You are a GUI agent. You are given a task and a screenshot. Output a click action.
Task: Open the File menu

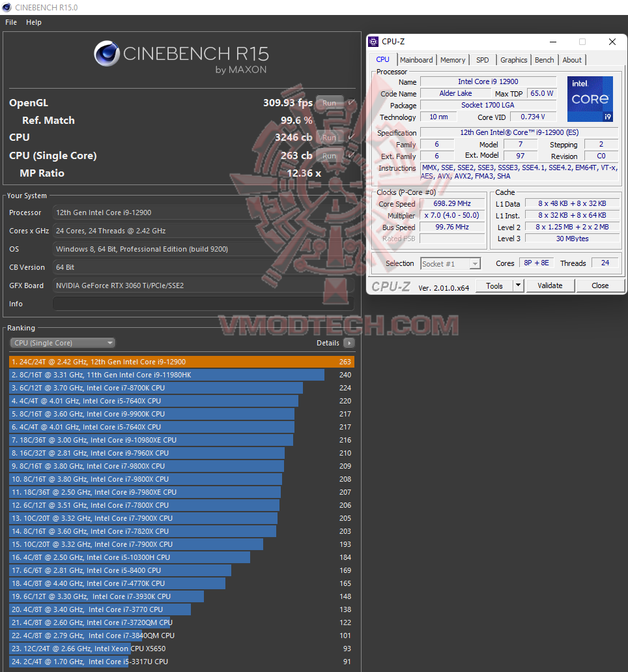(x=11, y=22)
